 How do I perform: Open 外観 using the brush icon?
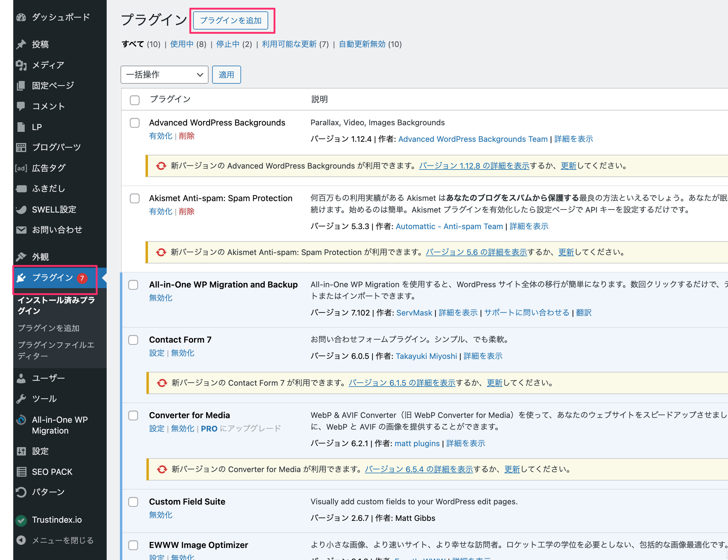pyautogui.click(x=21, y=257)
